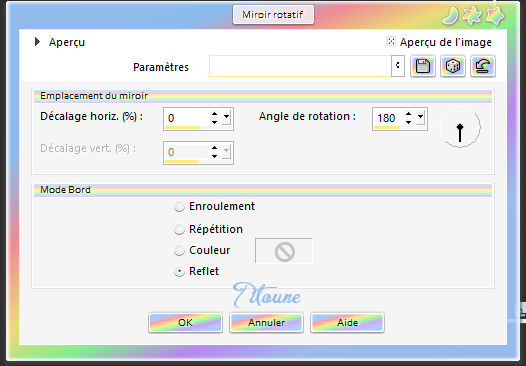The image size is (526, 366).
Task: Open the Décalage horiz. slider dropdown
Action: (x=226, y=117)
